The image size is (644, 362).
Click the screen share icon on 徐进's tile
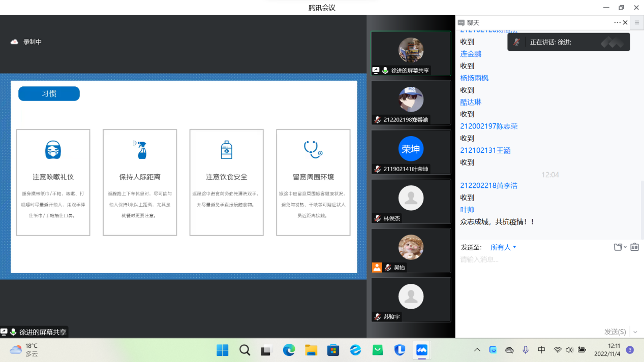pyautogui.click(x=376, y=71)
